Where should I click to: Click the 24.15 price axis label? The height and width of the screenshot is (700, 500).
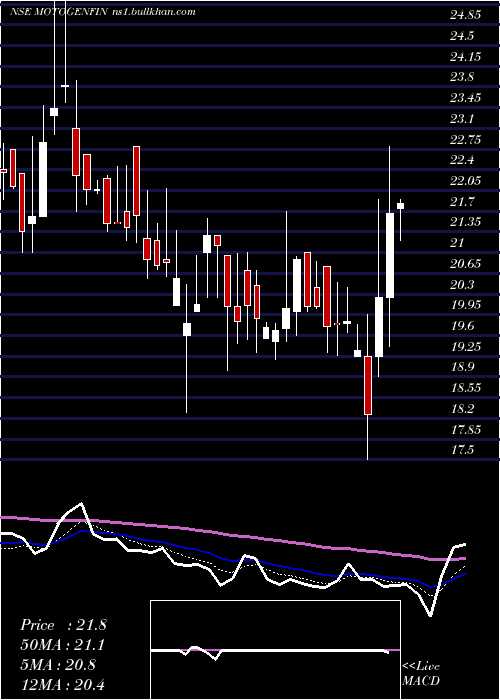click(465, 57)
